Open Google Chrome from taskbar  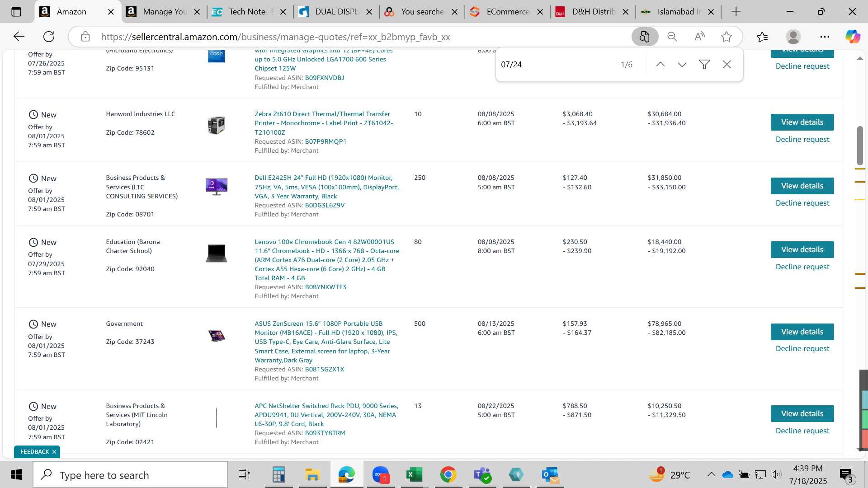point(448,475)
